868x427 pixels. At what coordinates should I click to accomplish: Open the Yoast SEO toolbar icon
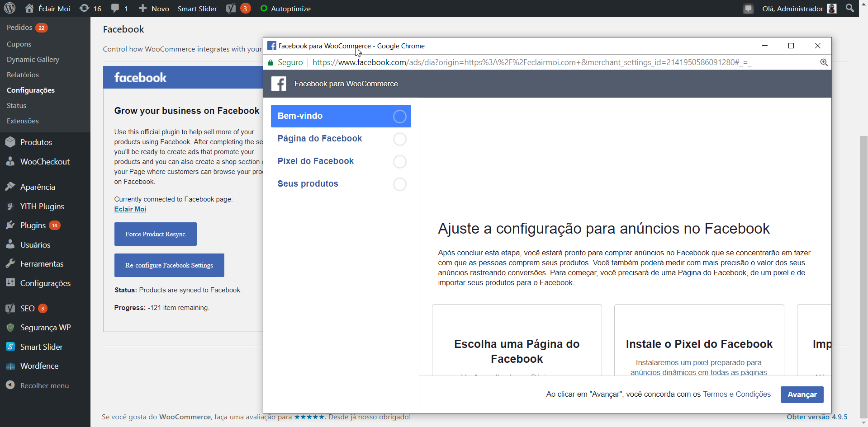click(x=231, y=8)
